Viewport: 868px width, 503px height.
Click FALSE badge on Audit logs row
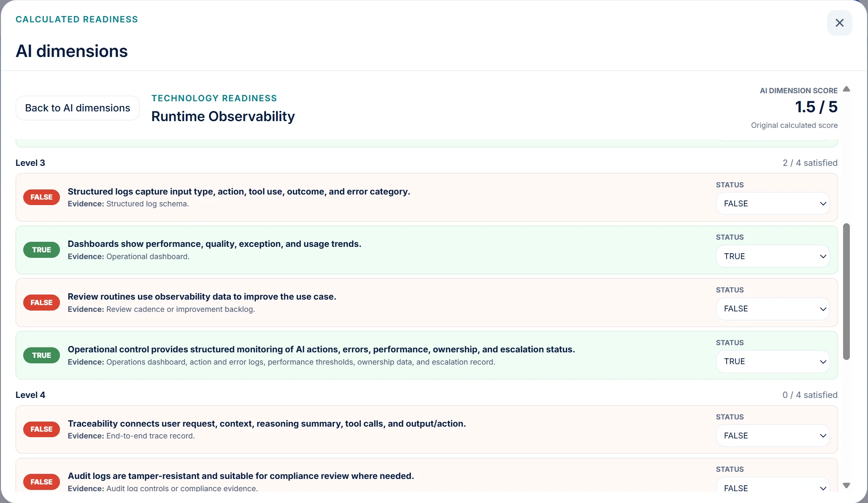coord(41,482)
